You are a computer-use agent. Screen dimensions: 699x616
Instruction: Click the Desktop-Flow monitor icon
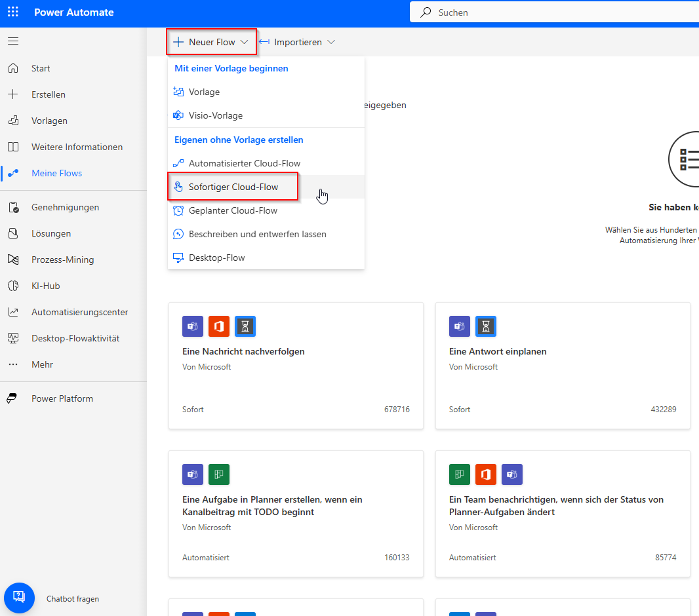[x=178, y=258]
